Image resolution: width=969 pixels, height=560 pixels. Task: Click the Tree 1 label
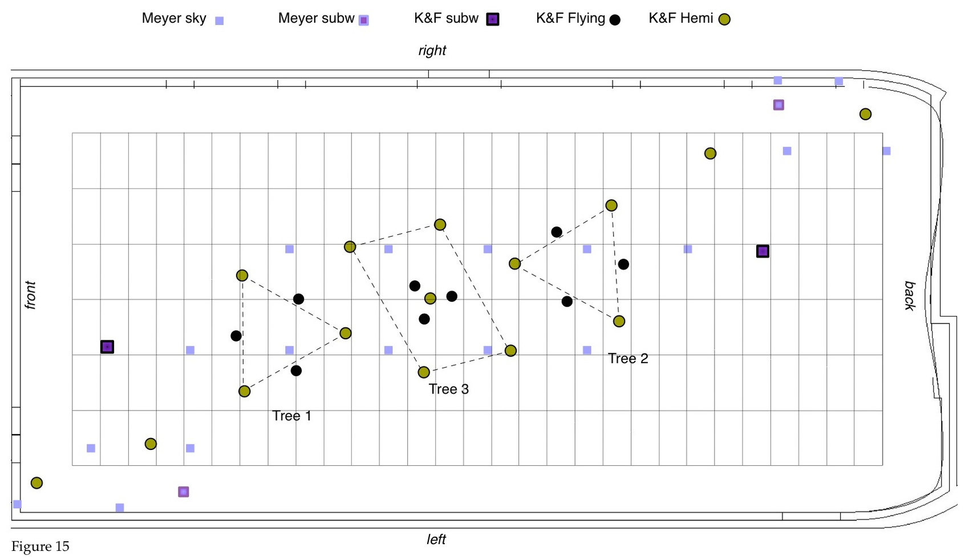(x=291, y=416)
